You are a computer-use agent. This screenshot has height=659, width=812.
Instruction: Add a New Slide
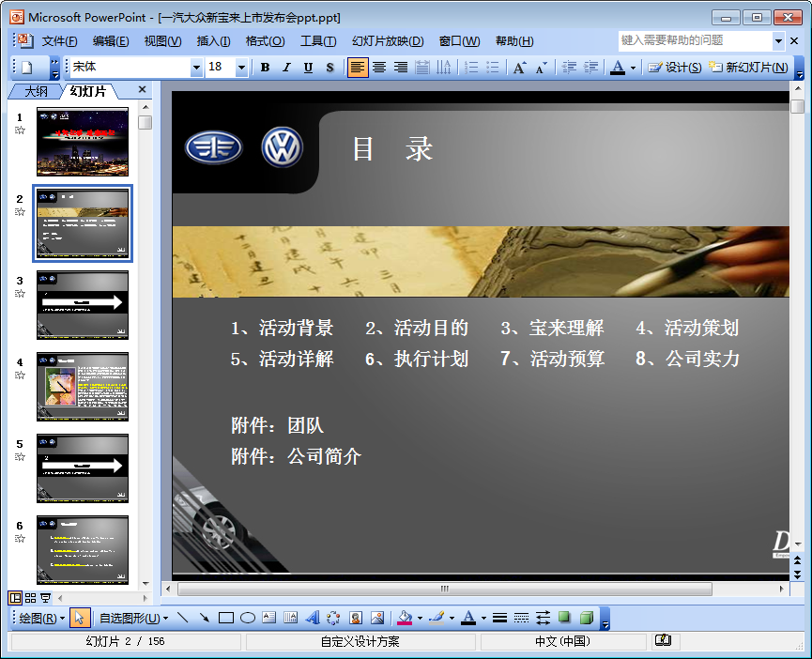click(x=748, y=68)
